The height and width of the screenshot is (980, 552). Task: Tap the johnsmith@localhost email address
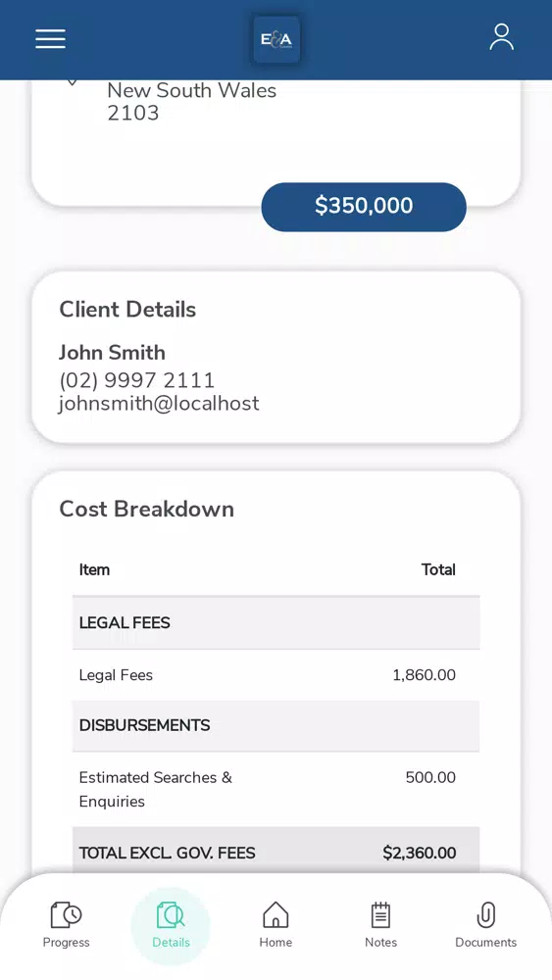pos(159,403)
